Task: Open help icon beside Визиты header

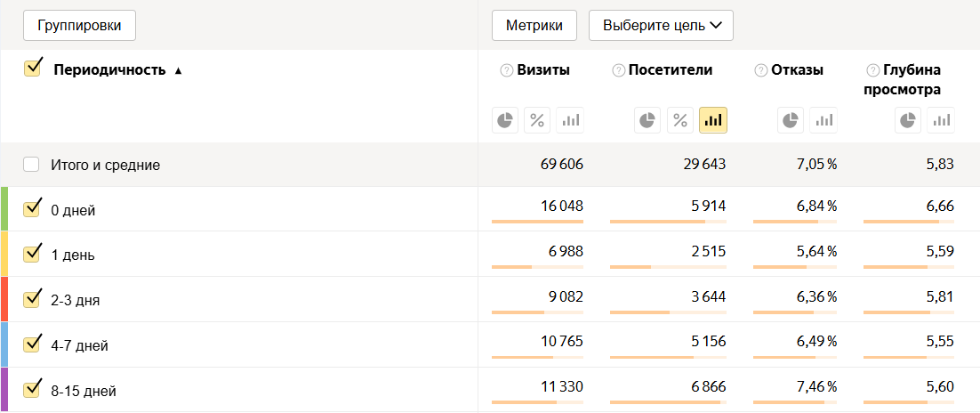Action: pos(507,70)
